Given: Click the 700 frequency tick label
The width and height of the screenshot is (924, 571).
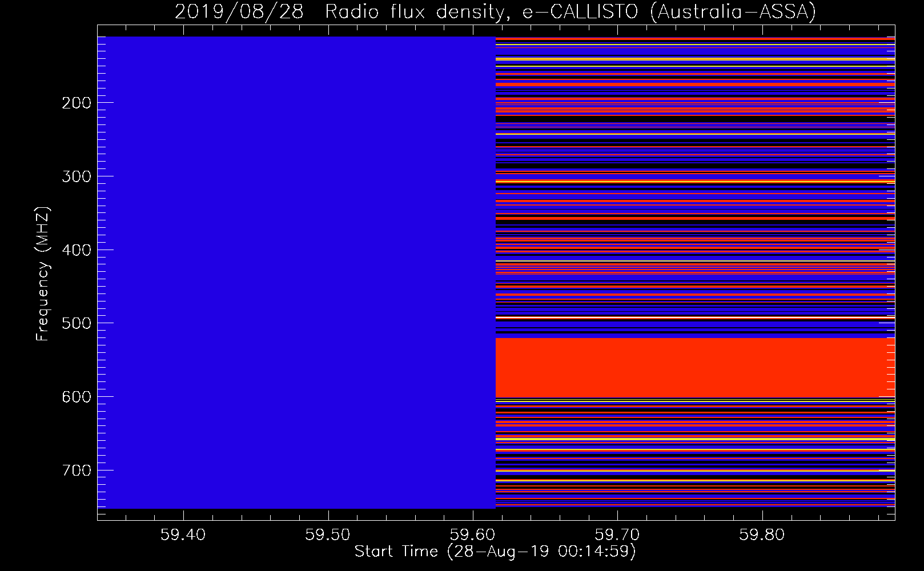Looking at the screenshot, I should [x=77, y=471].
